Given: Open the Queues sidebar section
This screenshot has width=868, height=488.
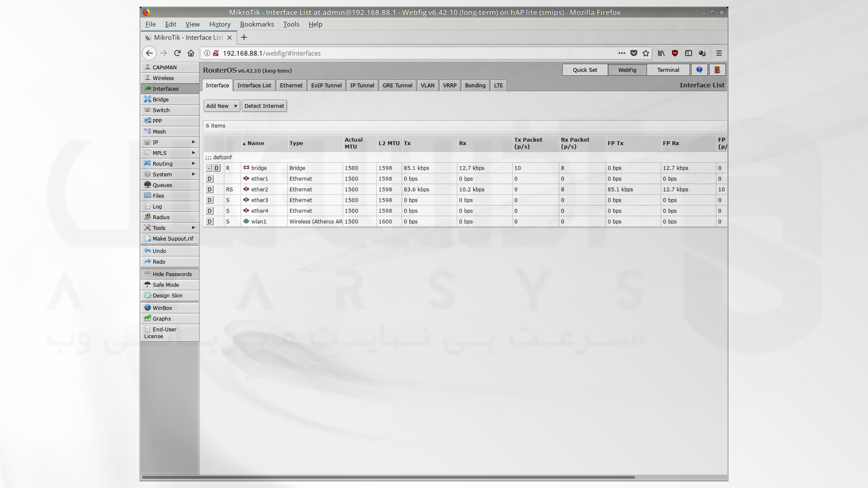Looking at the screenshot, I should tap(170, 185).
